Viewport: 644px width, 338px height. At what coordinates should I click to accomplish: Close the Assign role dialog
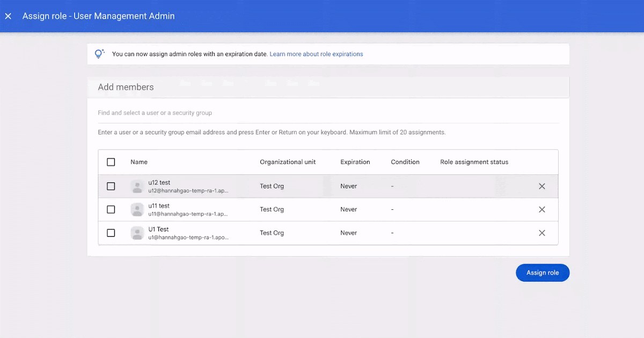(x=8, y=16)
